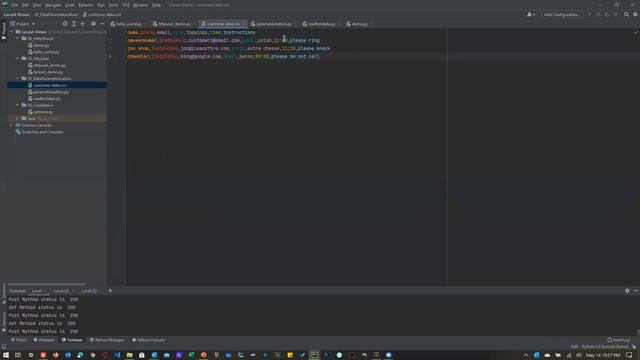Image resolution: width=640 pixels, height=360 pixels.
Task: Collapse the 01_HelloWorld folder
Action: point(18,38)
